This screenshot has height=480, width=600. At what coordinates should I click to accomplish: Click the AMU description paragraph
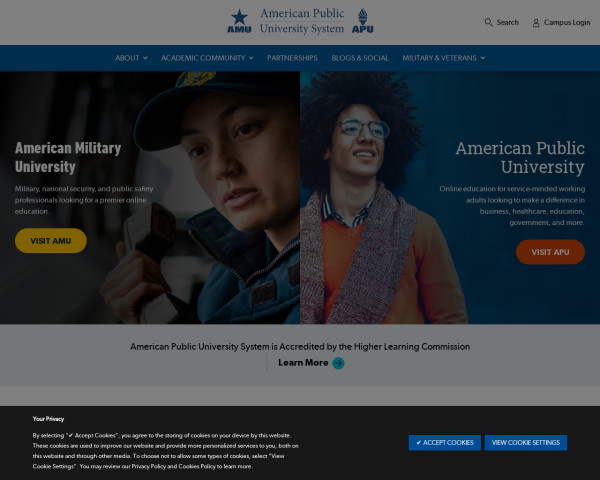tap(84, 200)
